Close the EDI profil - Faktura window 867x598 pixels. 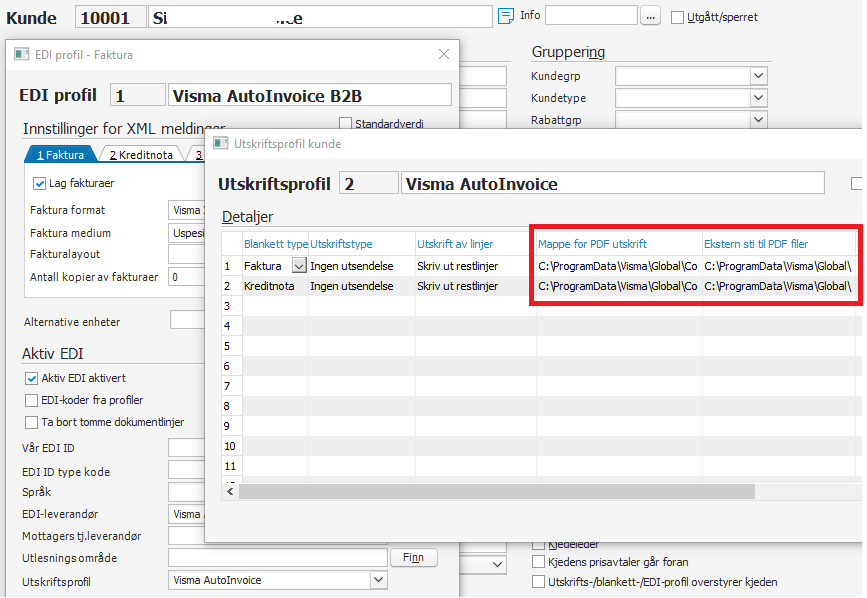(443, 54)
